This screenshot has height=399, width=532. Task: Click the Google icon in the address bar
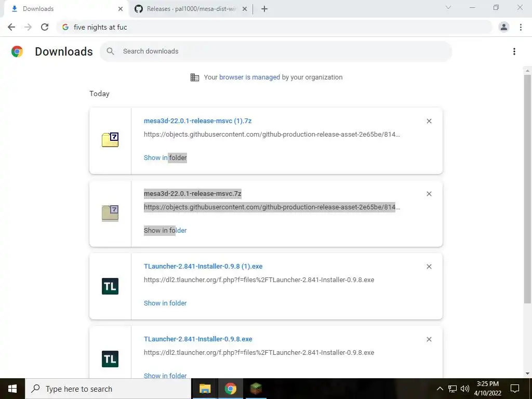tap(65, 27)
